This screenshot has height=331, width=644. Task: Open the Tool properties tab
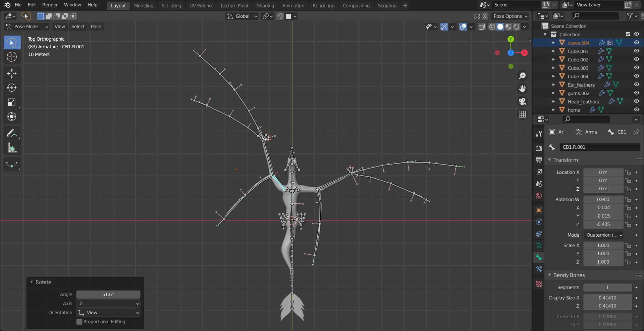[x=539, y=134]
